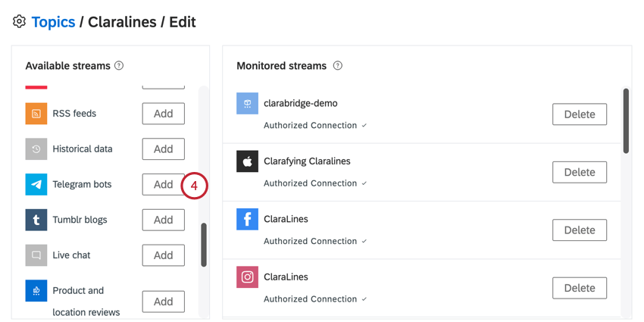Click the Instagram icon for ClaraLines

pos(247,277)
